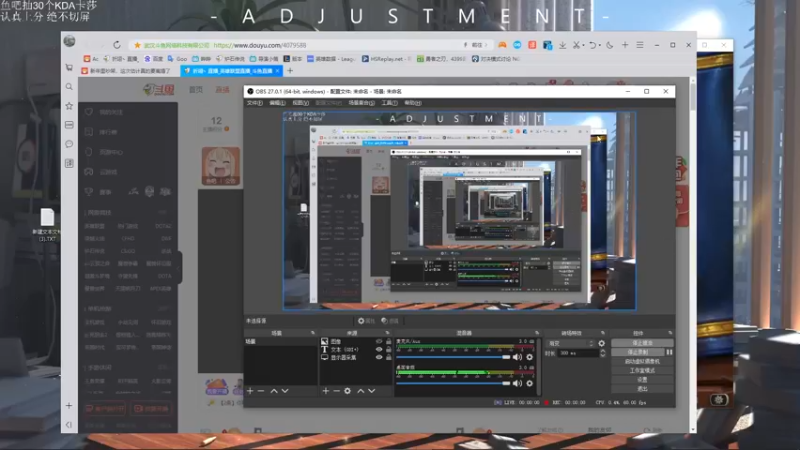Open OBS Edit menu
Image resolution: width=800 pixels, height=450 pixels.
click(277, 103)
